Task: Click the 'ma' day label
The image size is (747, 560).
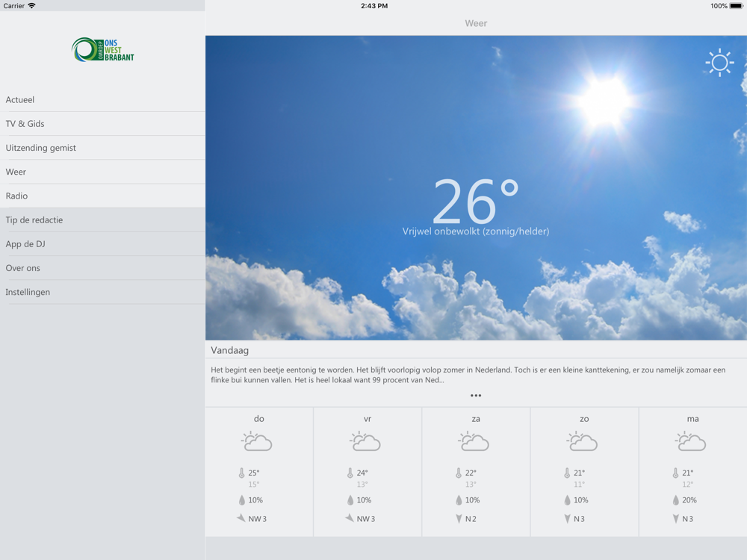Action: pyautogui.click(x=692, y=419)
